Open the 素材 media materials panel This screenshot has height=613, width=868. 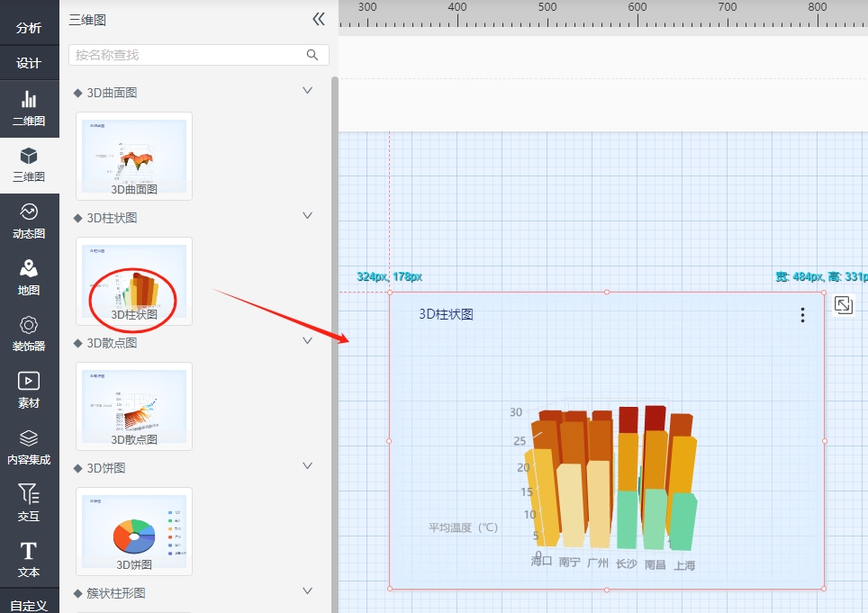(29, 391)
